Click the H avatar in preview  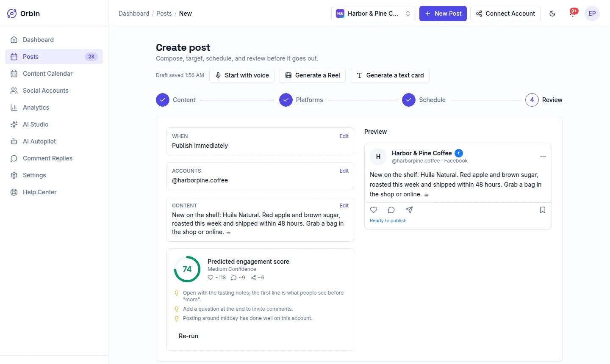click(378, 157)
